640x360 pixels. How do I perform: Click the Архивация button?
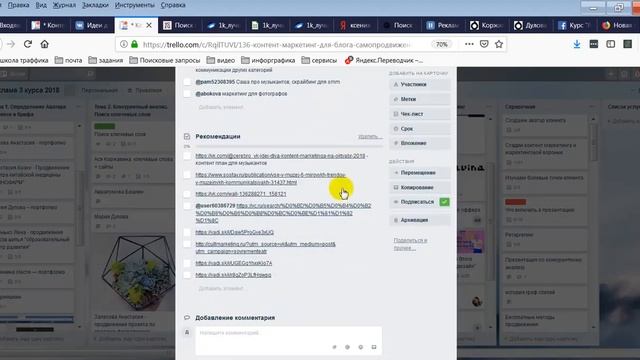[x=420, y=220]
